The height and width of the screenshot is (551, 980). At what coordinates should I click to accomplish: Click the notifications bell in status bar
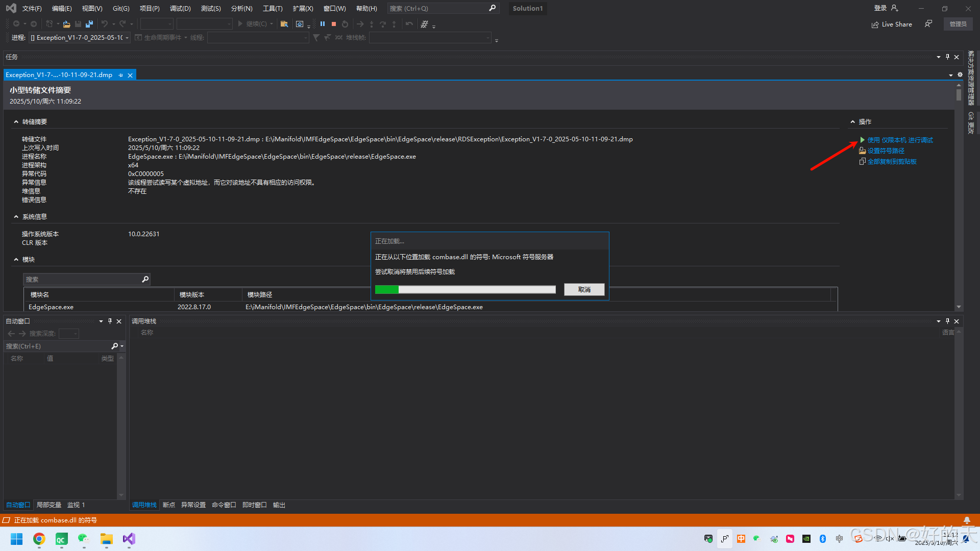click(x=967, y=520)
